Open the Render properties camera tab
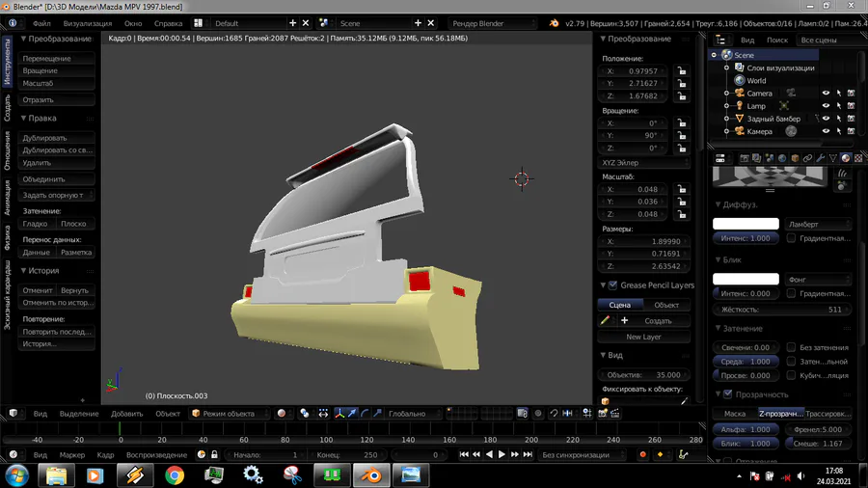 pos(744,158)
